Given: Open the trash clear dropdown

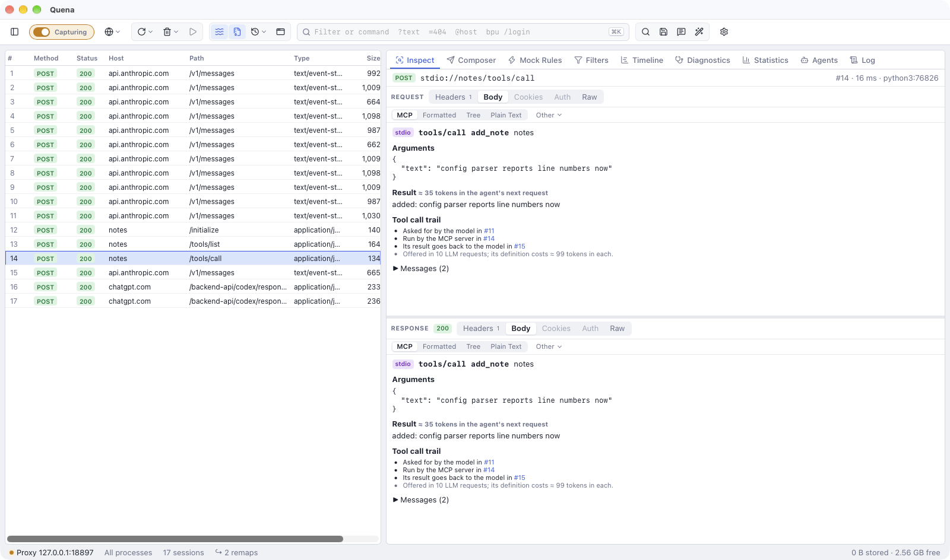Looking at the screenshot, I should click(171, 32).
